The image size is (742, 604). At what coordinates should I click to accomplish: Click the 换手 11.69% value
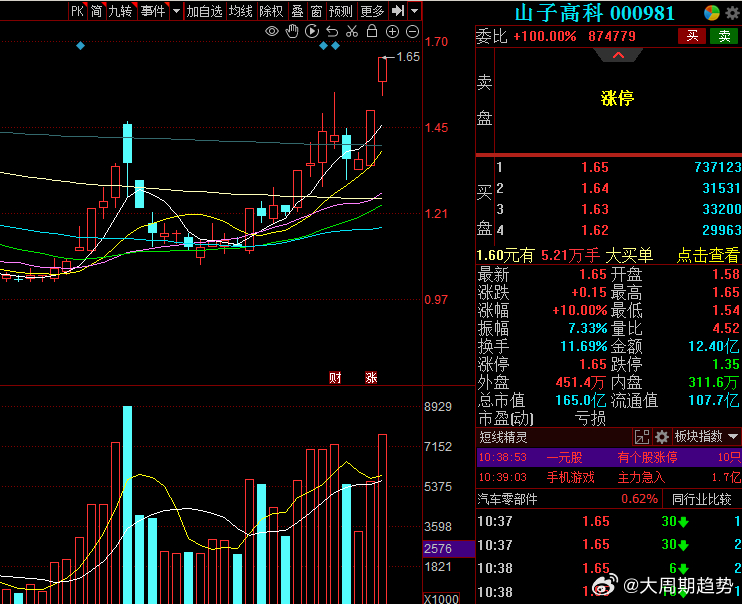click(583, 346)
